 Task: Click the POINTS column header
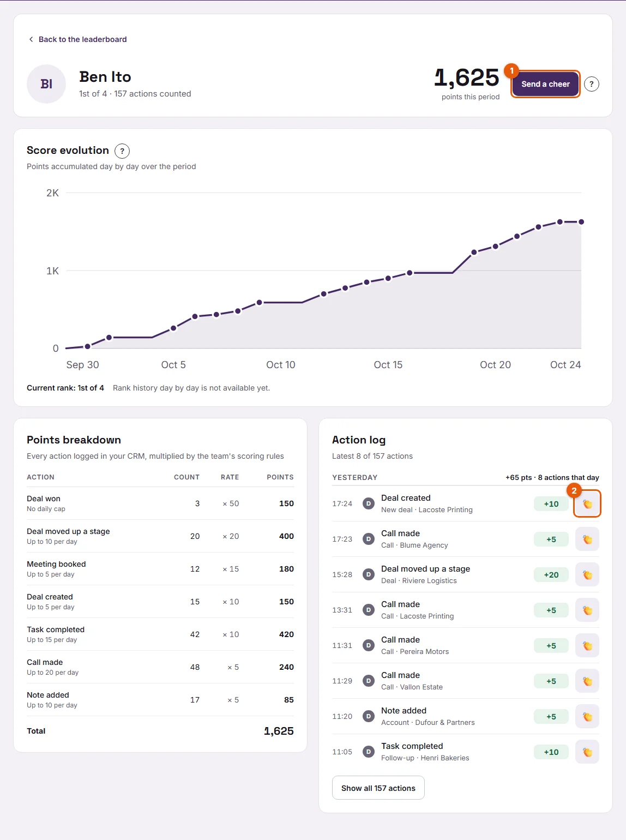click(280, 477)
